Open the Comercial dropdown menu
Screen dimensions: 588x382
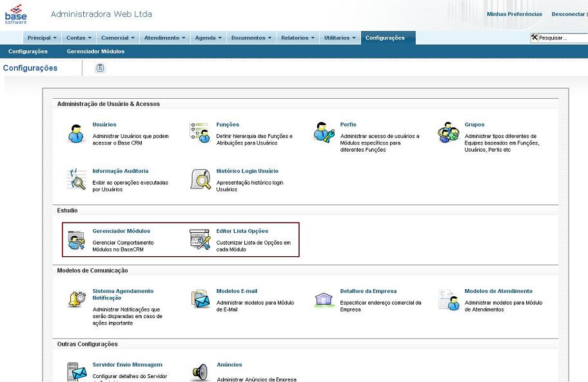(118, 38)
